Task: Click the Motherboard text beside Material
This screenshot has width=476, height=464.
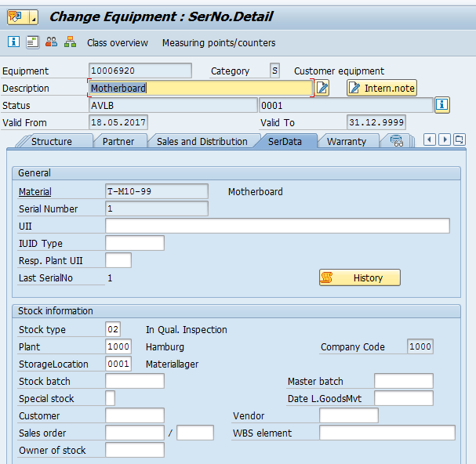Action: click(256, 192)
